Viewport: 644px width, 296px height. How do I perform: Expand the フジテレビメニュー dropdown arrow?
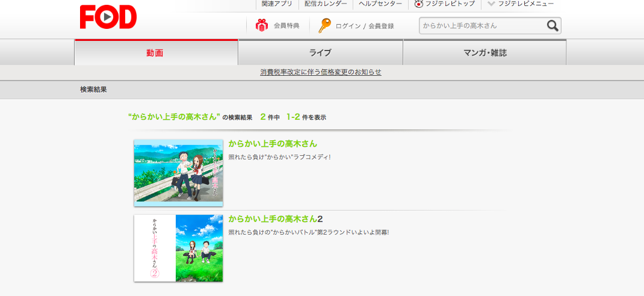491,4
